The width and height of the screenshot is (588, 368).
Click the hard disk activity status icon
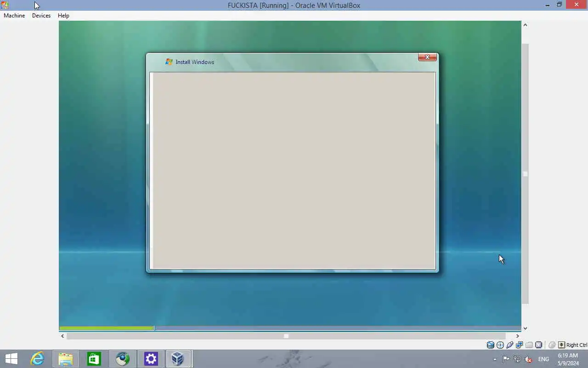point(491,345)
